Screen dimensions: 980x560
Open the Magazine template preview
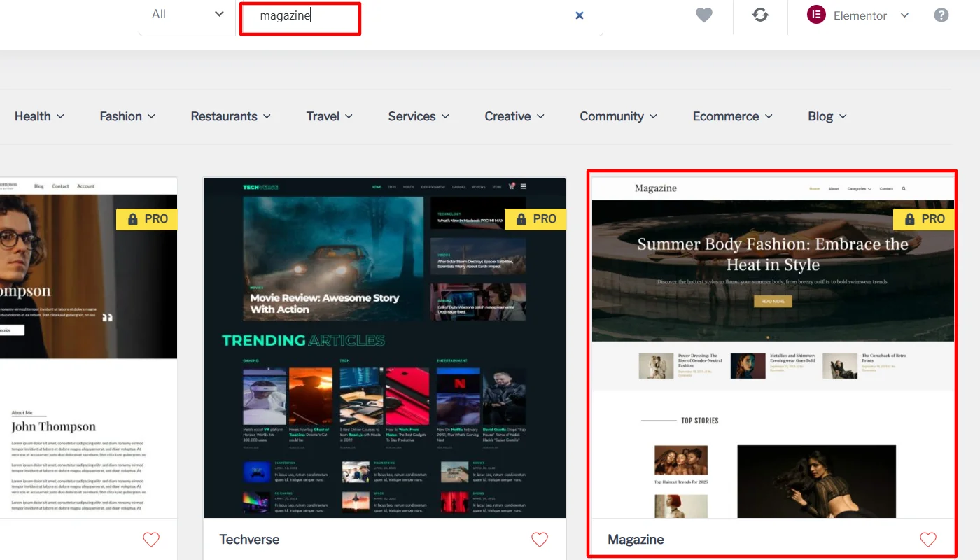tap(773, 348)
